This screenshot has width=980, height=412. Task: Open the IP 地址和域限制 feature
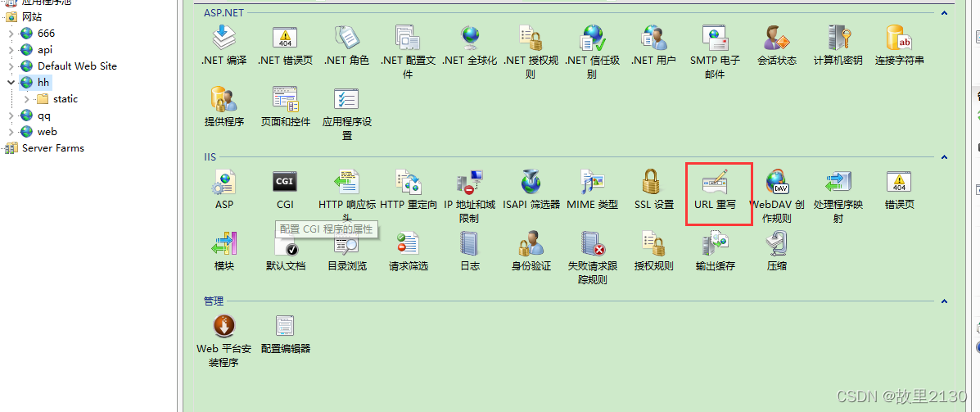pyautogui.click(x=469, y=197)
